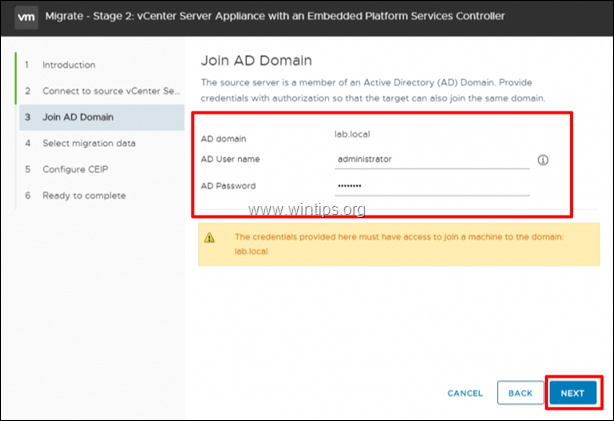Click the credentials warning message text
Image resolution: width=614 pixels, height=421 pixels.
point(399,244)
